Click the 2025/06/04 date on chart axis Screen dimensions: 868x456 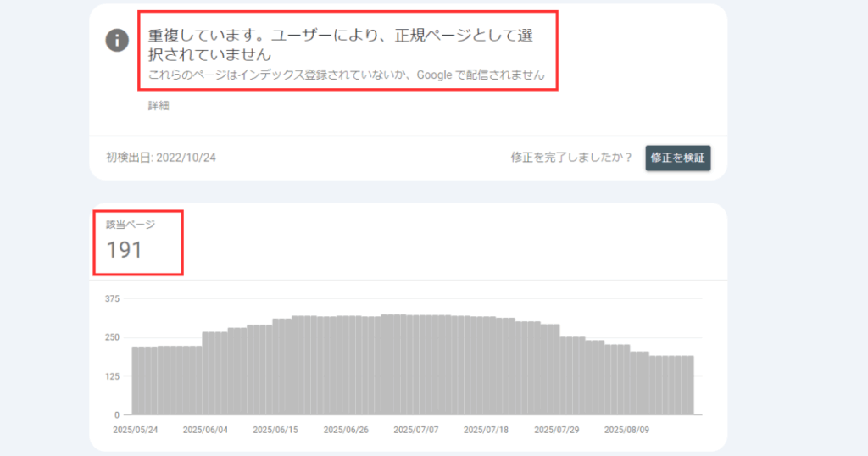point(205,430)
